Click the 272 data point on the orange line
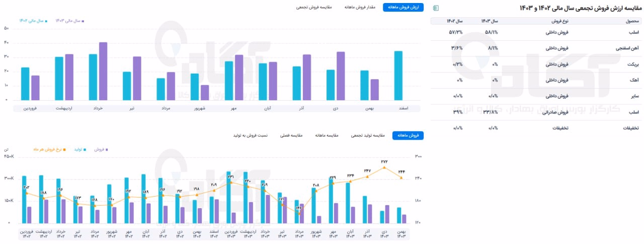This screenshot has width=644, height=244. tap(384, 167)
